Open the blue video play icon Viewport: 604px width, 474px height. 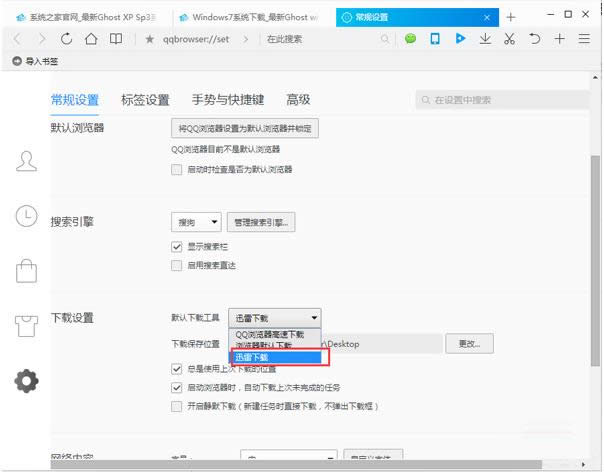coord(460,39)
